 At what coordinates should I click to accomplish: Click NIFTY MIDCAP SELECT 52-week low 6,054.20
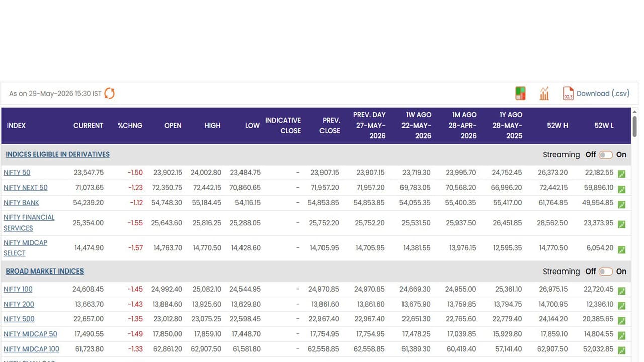tap(600, 248)
